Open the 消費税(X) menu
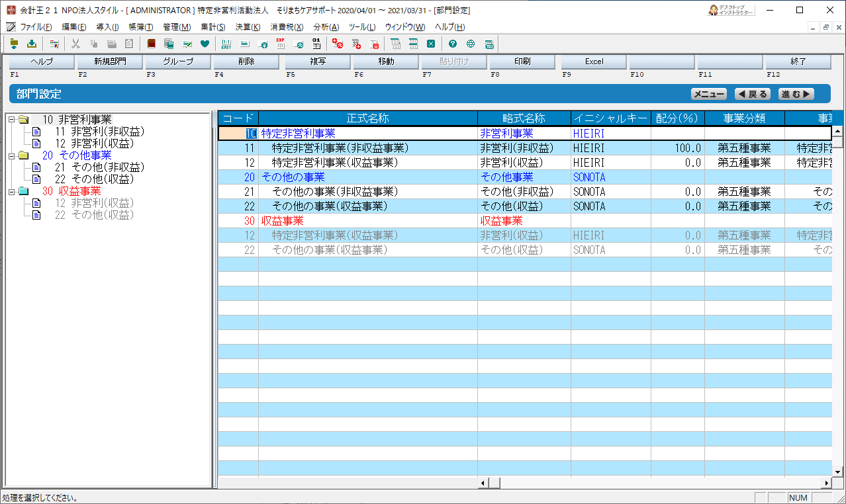The height and width of the screenshot is (504, 846). click(x=287, y=27)
